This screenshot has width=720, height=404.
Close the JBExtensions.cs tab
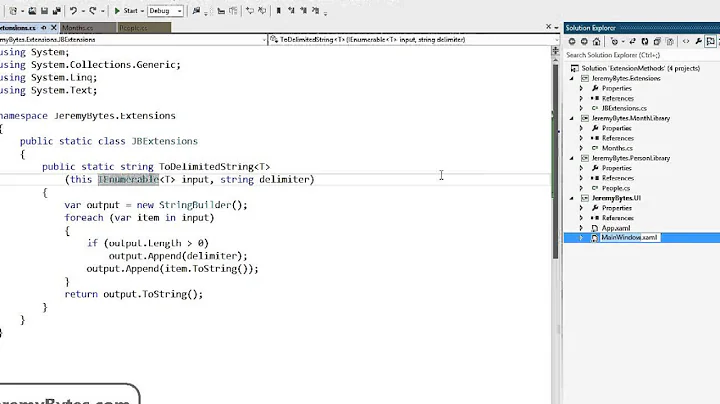click(x=54, y=28)
